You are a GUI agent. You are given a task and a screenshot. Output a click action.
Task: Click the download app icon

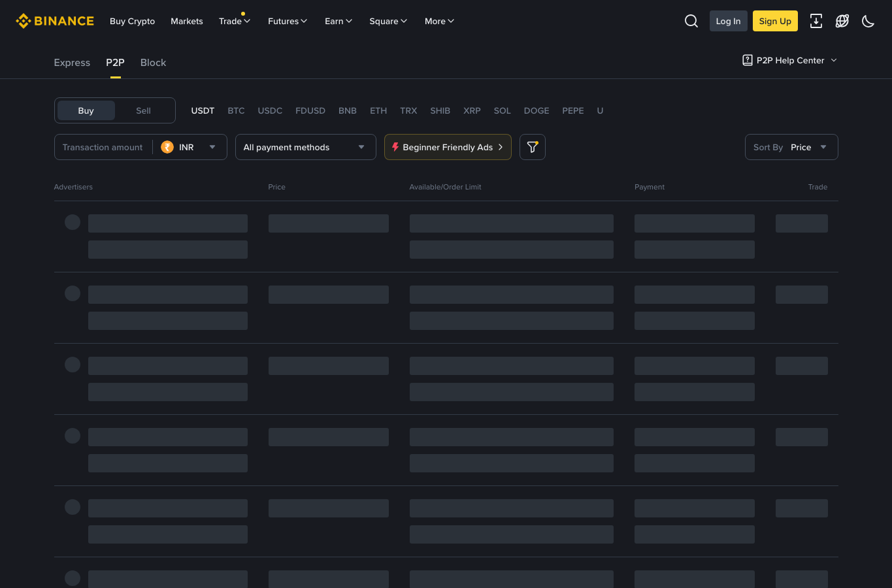[x=816, y=21]
